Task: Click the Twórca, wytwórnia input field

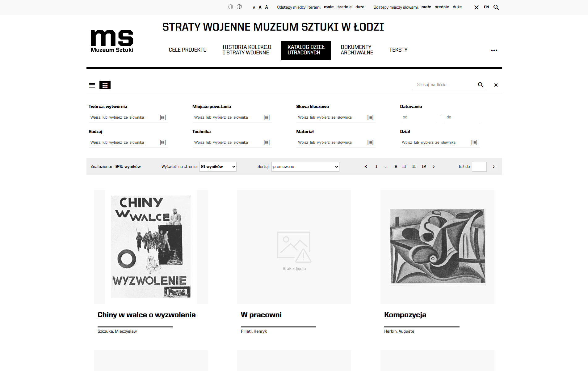Action: 124,117
